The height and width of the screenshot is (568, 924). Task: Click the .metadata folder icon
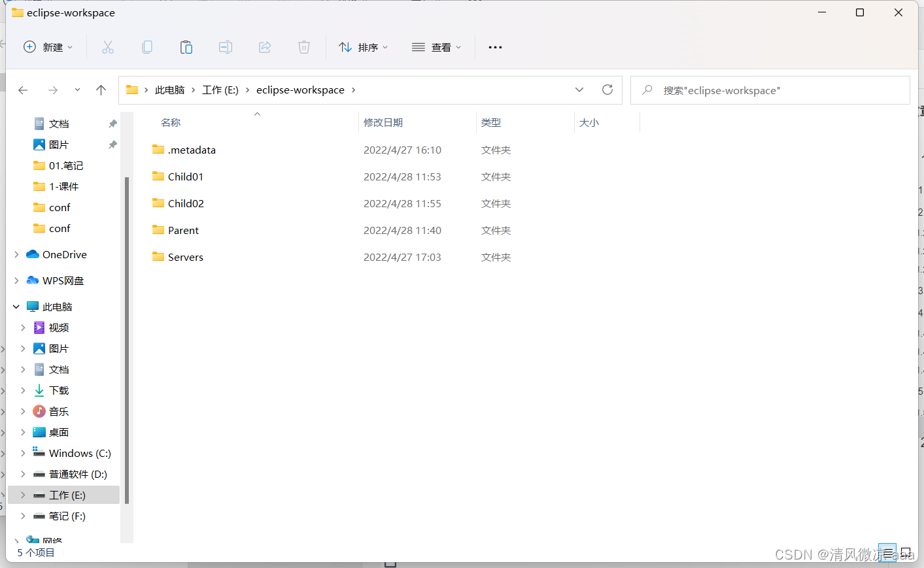tap(158, 150)
